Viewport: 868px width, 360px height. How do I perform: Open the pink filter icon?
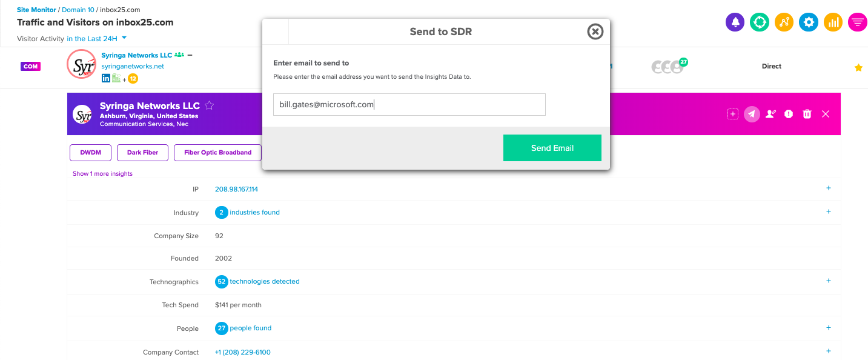tap(858, 22)
